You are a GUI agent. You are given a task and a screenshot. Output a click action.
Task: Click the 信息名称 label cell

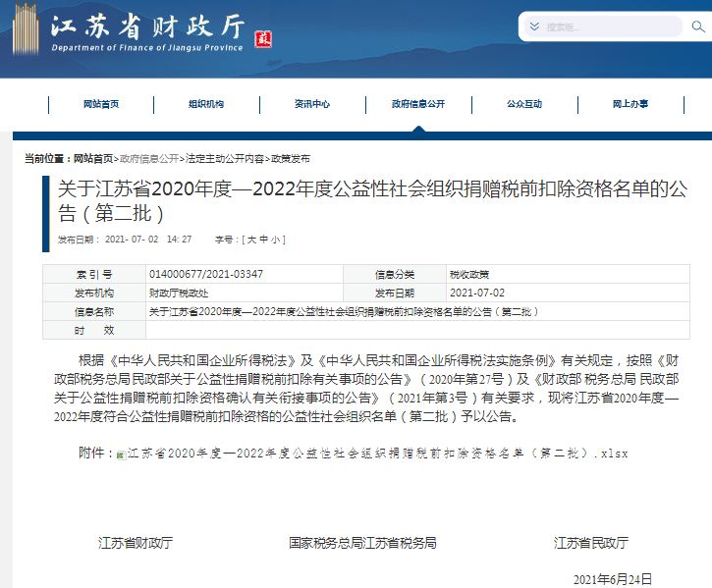[94, 311]
